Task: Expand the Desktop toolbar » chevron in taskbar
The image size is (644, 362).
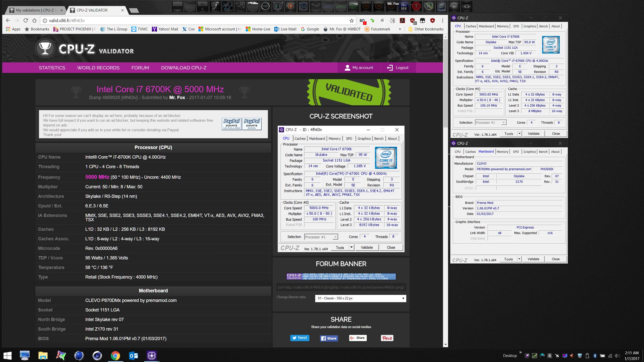Action: [520, 352]
